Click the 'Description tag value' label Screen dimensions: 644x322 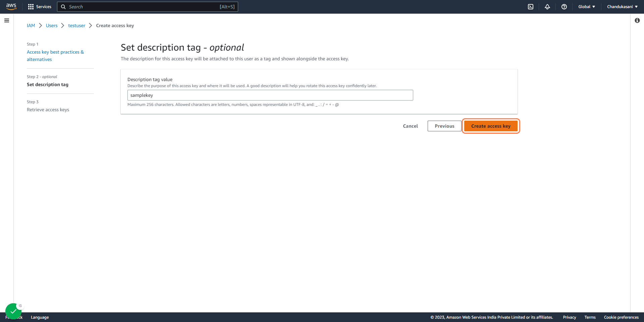(x=150, y=79)
